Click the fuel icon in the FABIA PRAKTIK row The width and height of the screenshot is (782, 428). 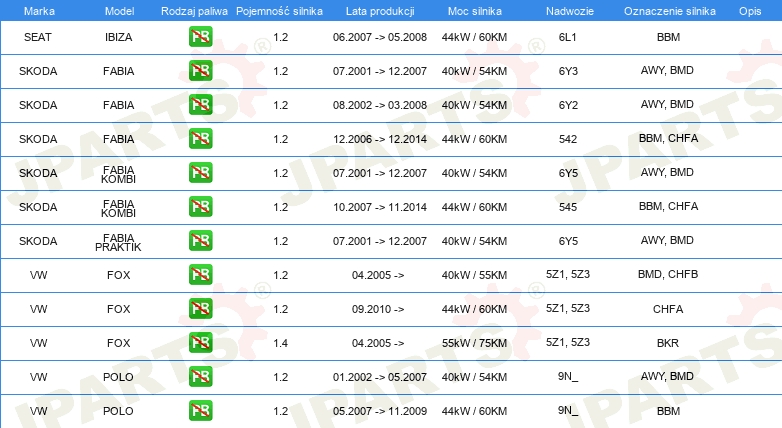[x=200, y=240]
